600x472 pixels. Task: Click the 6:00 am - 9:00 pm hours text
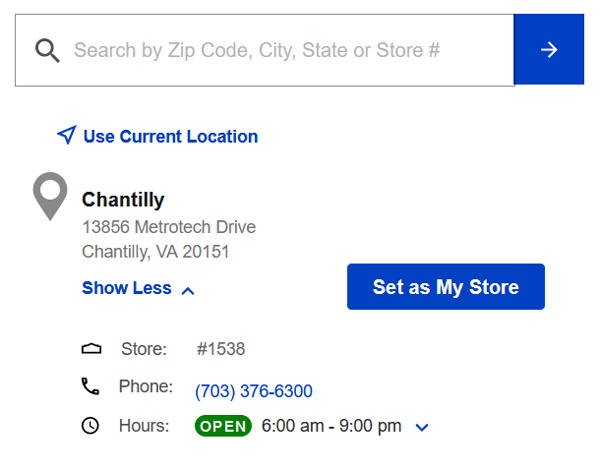pyautogui.click(x=331, y=426)
